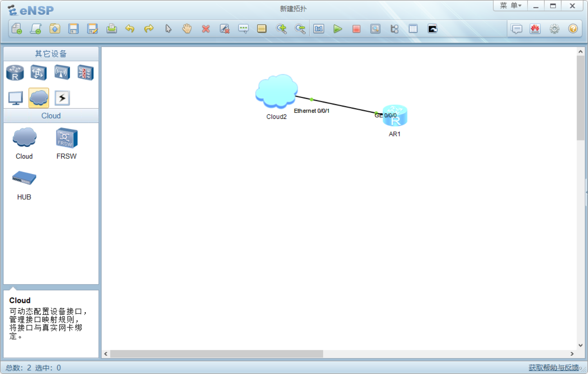Select the PC terminal device category
Viewport: 588px width, 374px height.
[x=16, y=98]
